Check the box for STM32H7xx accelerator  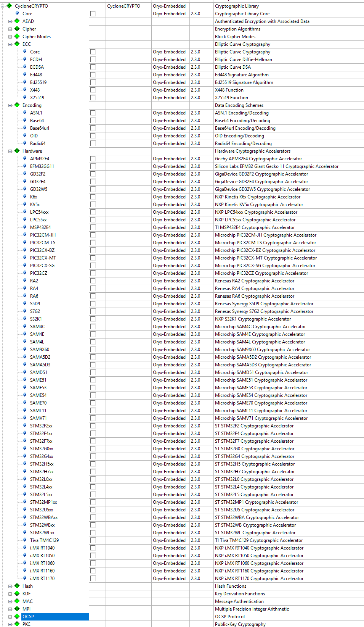[93, 472]
